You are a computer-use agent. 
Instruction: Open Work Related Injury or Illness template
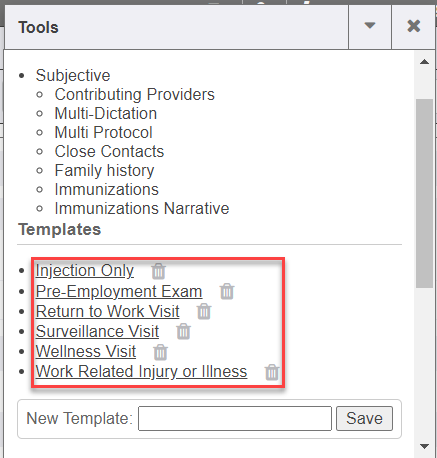click(x=141, y=371)
